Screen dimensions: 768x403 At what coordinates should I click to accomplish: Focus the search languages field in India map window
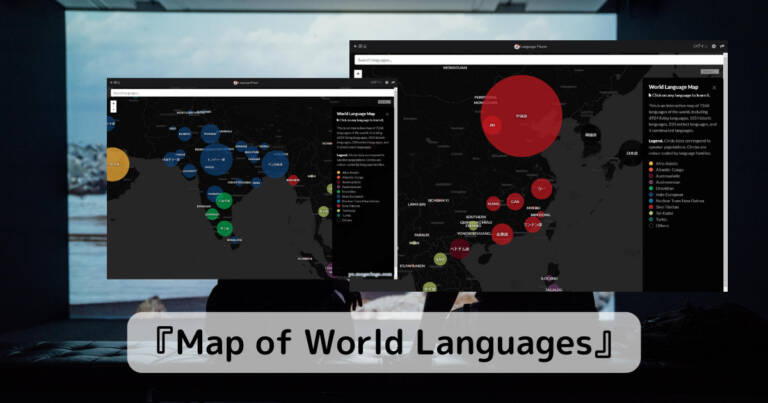(252, 93)
